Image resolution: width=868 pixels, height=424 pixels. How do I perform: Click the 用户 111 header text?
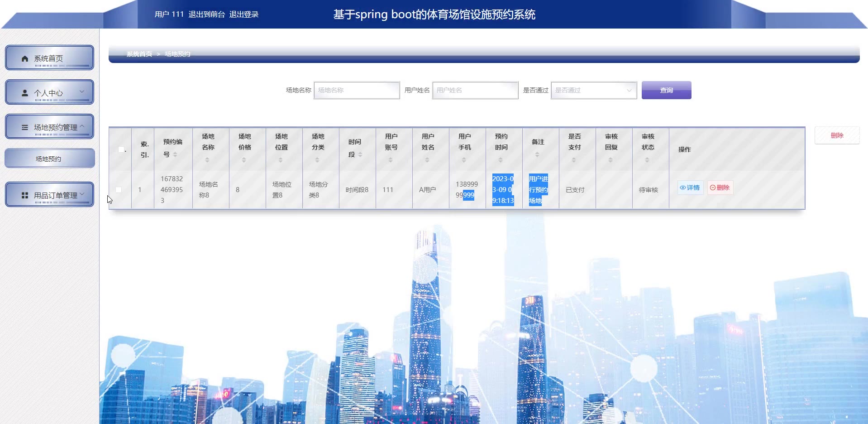point(169,14)
